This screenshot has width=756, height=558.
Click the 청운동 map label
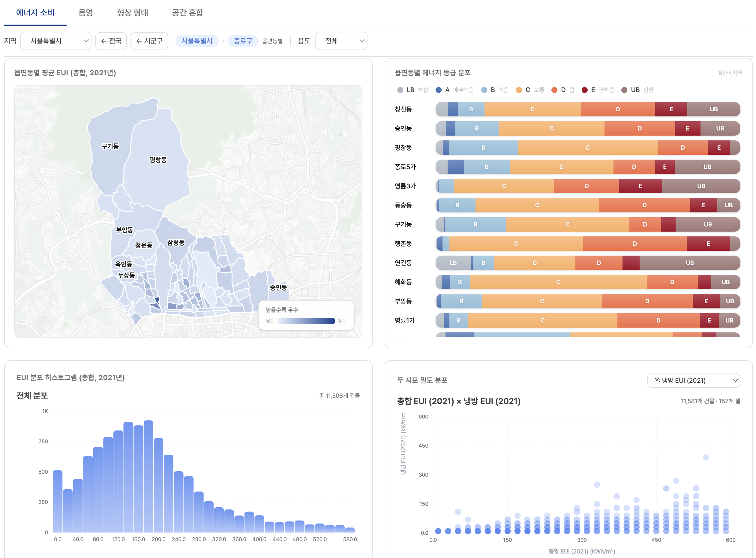(144, 246)
